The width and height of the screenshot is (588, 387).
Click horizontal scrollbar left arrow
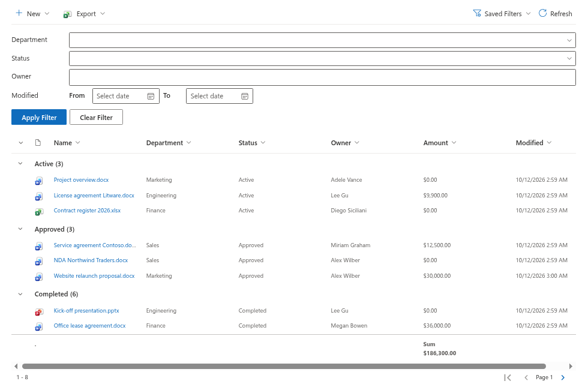pyautogui.click(x=16, y=366)
